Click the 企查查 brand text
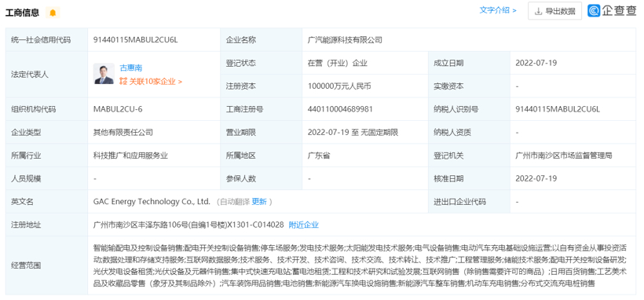 click(x=619, y=11)
